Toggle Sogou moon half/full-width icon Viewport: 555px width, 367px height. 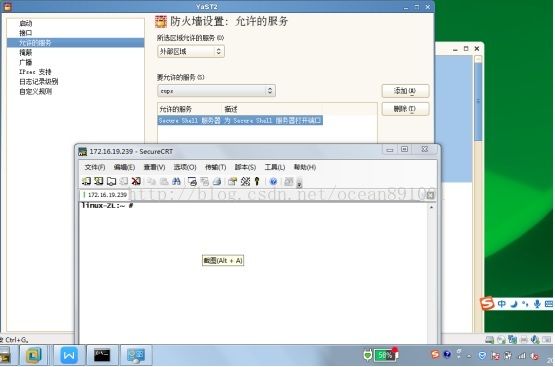click(x=514, y=304)
